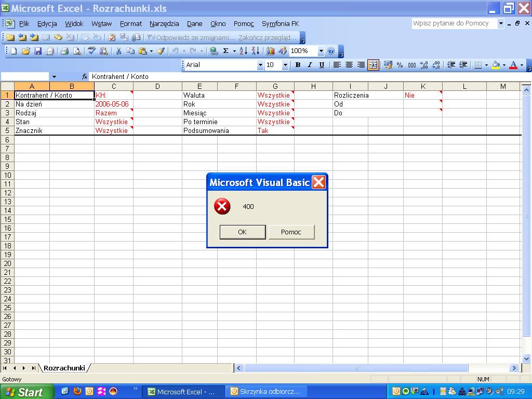Apply Currency style from formatting toolbar
This screenshot has height=399, width=532.
pos(388,65)
